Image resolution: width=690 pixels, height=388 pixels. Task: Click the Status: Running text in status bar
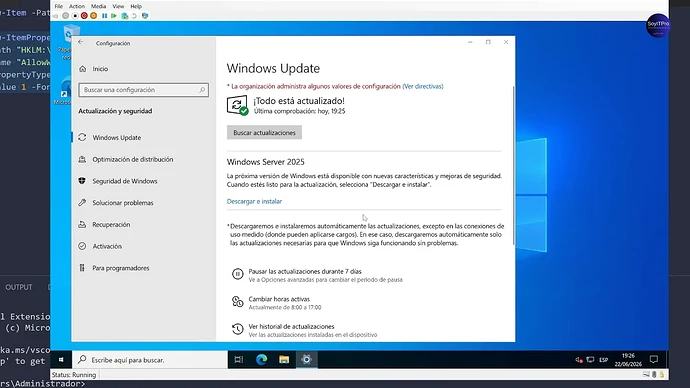coord(74,375)
